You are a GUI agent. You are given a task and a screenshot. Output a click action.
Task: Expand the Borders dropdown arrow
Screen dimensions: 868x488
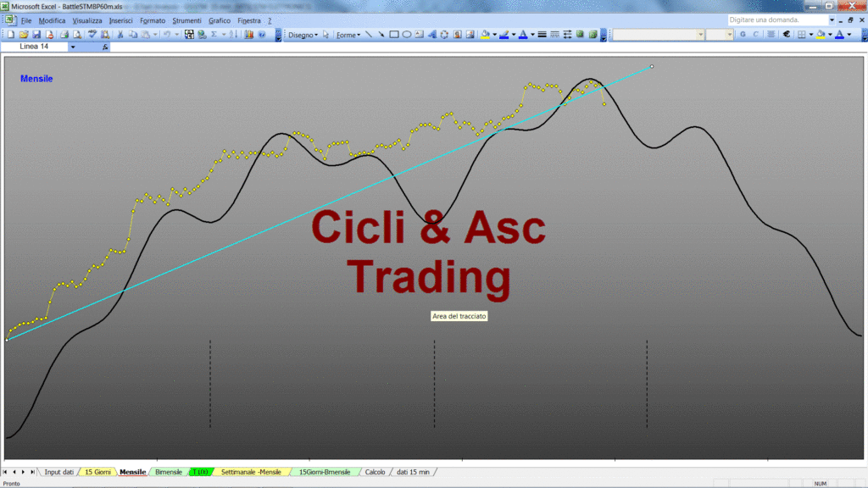[x=811, y=34]
